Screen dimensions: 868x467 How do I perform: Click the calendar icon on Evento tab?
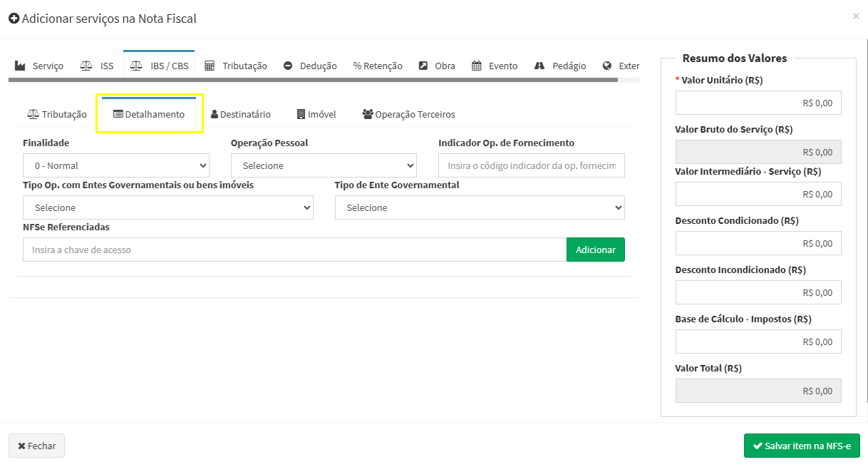[x=477, y=66]
